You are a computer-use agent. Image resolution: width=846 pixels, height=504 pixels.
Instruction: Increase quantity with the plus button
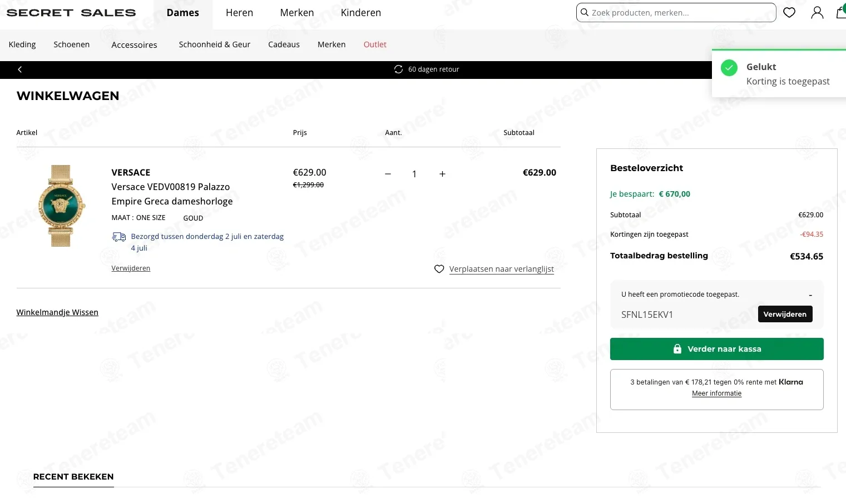(x=442, y=174)
